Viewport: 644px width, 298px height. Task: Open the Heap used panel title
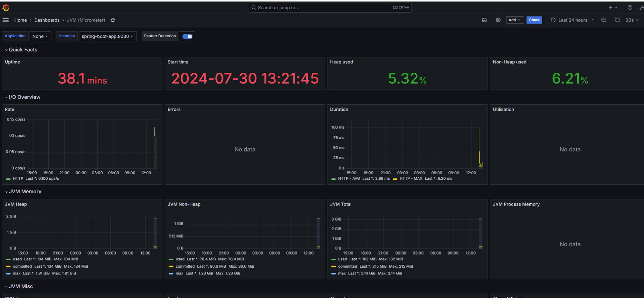341,62
